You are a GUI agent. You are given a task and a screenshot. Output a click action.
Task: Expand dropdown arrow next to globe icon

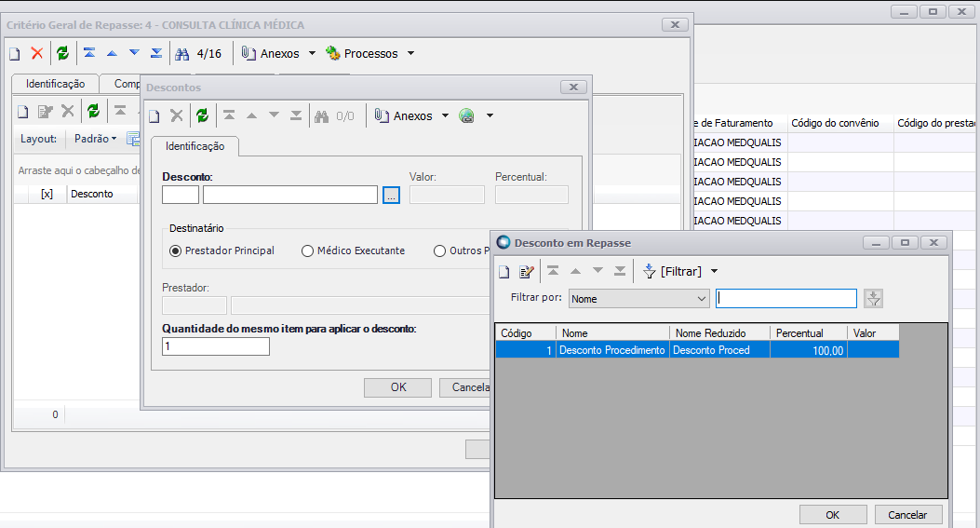(x=490, y=115)
